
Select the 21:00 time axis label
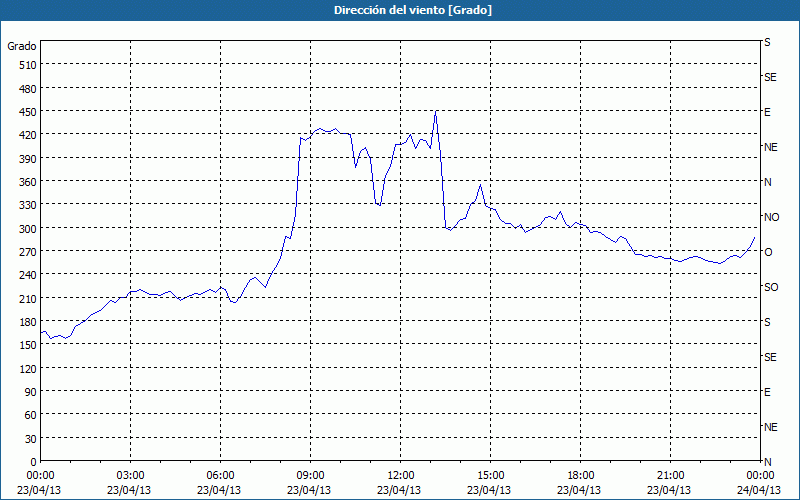click(670, 476)
